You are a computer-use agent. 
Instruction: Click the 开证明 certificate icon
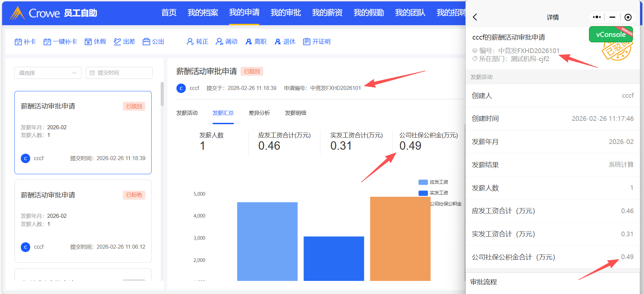(307, 42)
